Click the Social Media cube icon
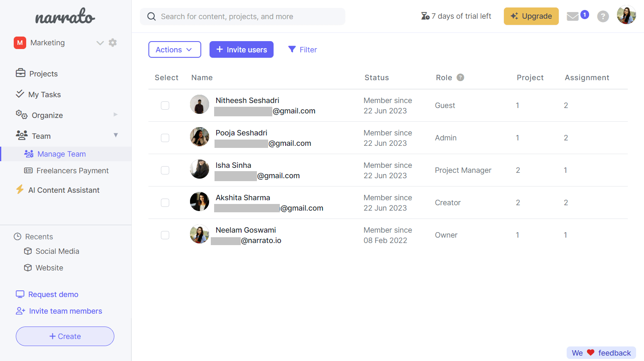The width and height of the screenshot is (644, 361). coord(28,251)
